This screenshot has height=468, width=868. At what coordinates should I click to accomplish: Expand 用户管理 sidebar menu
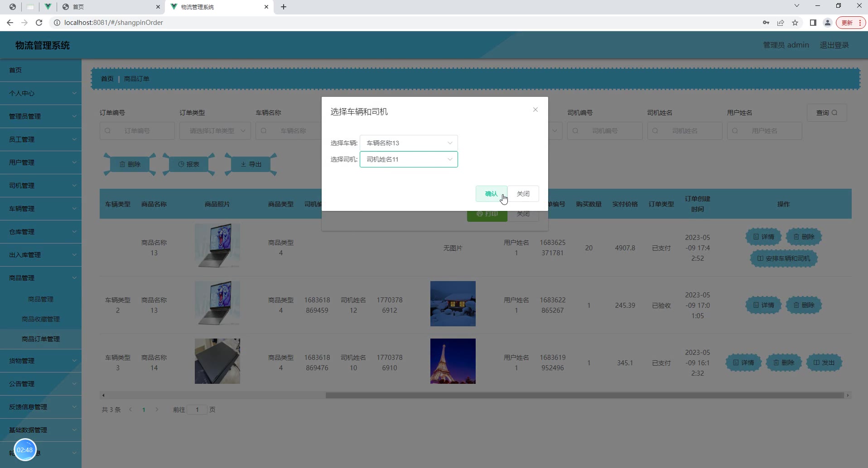[x=41, y=162]
